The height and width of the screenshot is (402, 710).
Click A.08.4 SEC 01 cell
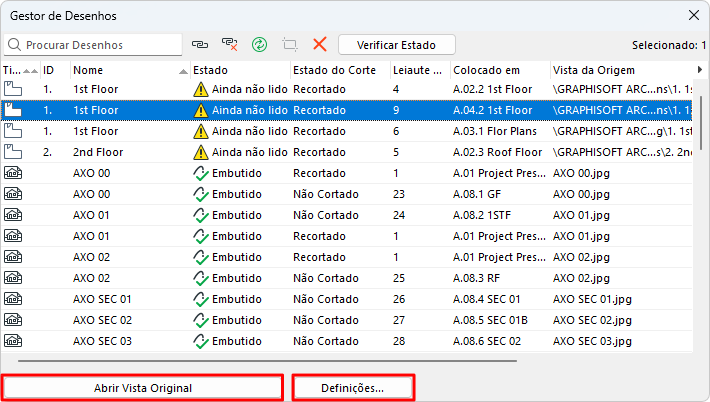tap(487, 299)
